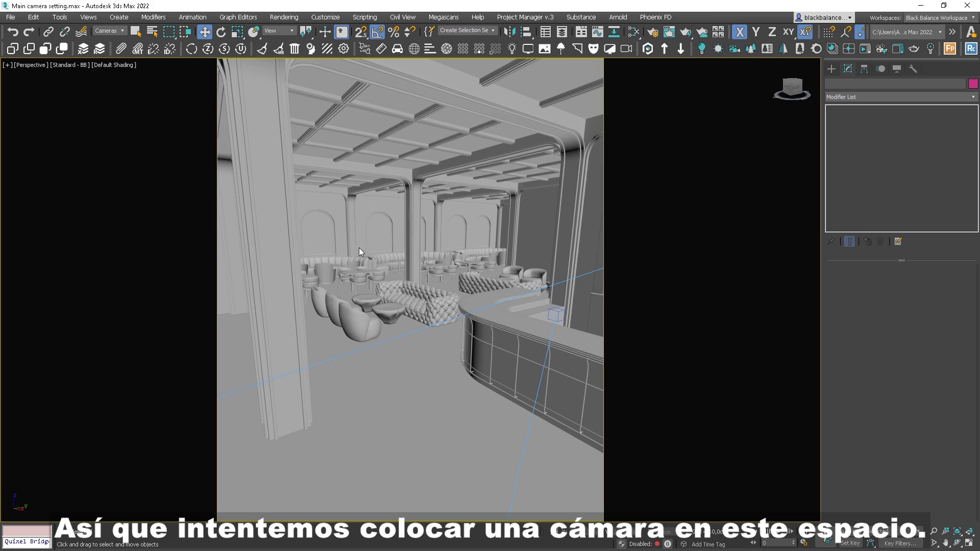Click the Mirror tool icon
The width and height of the screenshot is (980, 551).
point(509,32)
